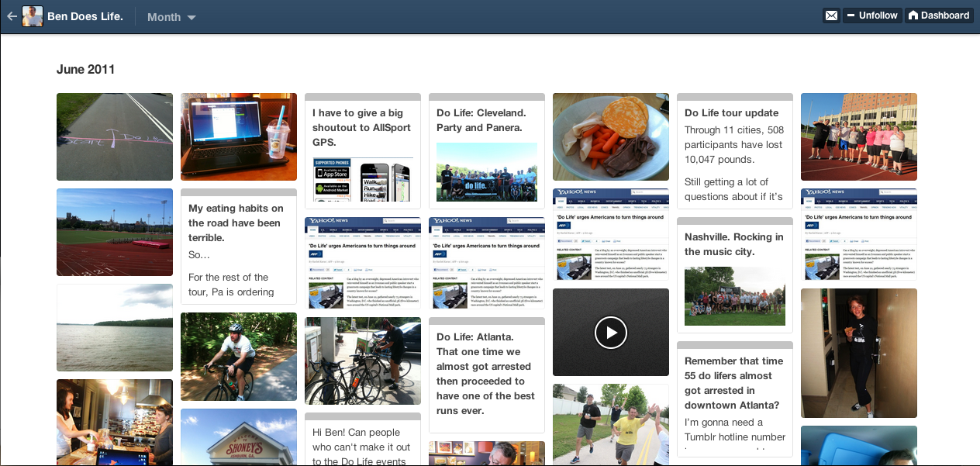Open the laptop and drink photo
This screenshot has height=466, width=980.
(x=239, y=136)
